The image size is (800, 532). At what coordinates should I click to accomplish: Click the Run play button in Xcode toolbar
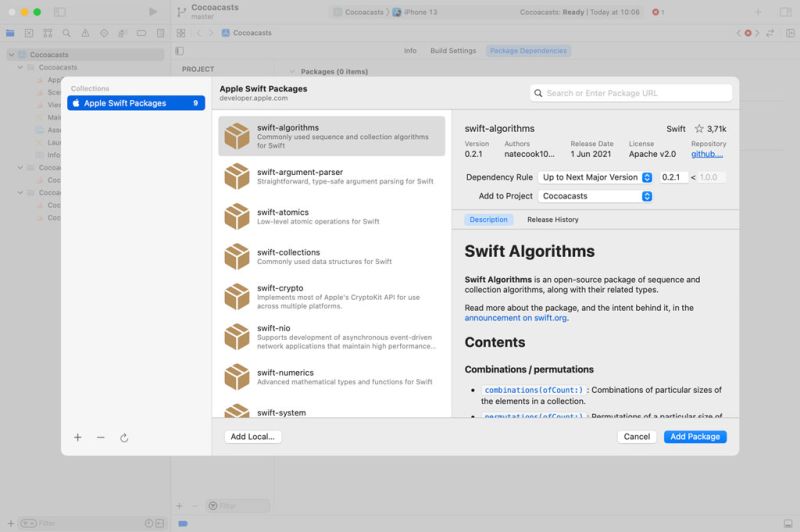coord(153,12)
